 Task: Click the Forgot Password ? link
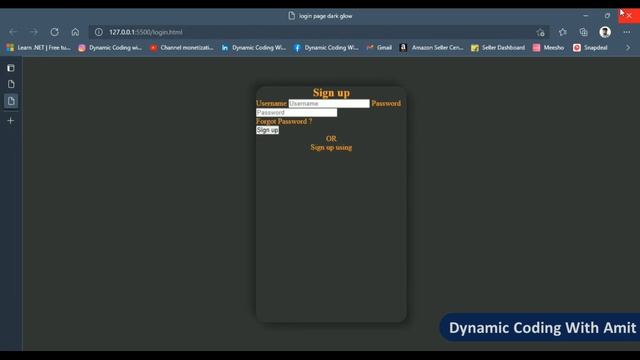pos(284,121)
